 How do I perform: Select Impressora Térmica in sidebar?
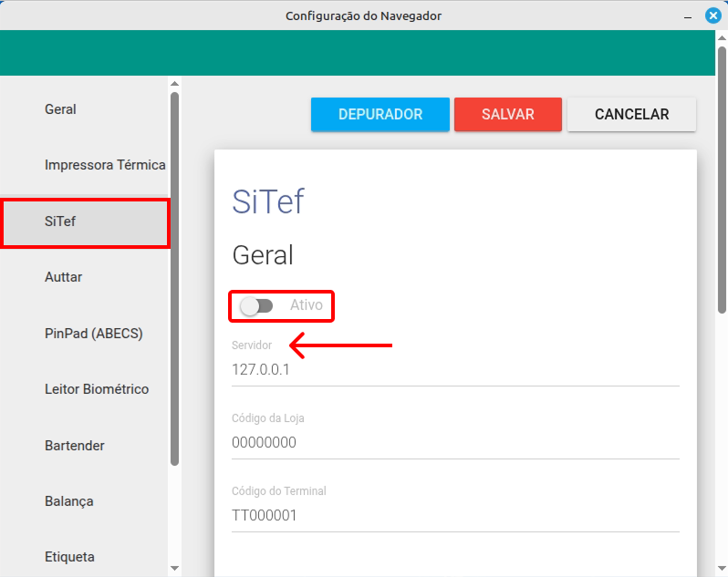pyautogui.click(x=105, y=165)
